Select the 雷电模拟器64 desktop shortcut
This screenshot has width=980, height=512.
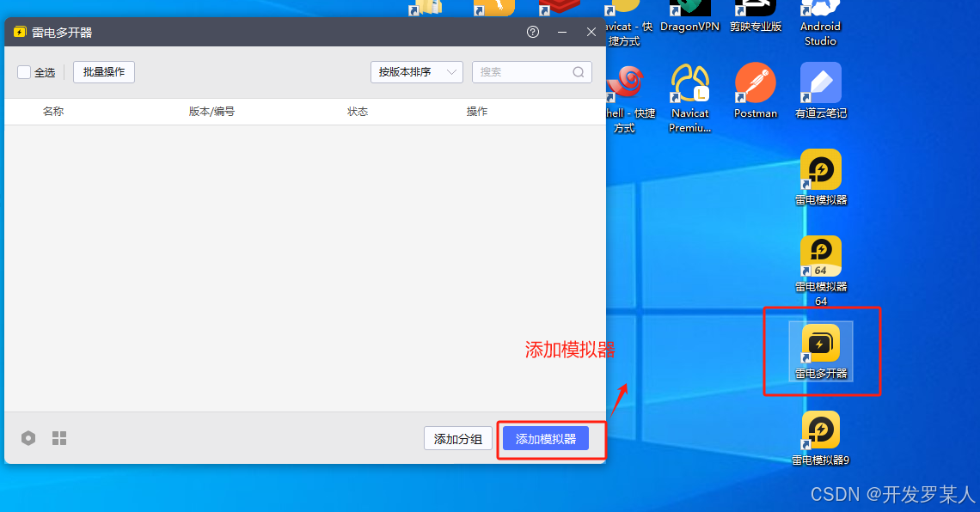click(x=821, y=271)
